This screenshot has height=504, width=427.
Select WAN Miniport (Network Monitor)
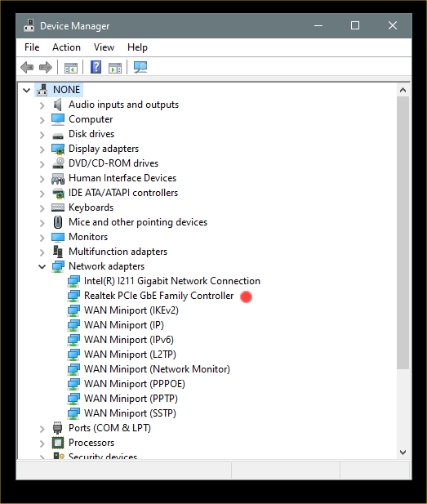coord(157,369)
